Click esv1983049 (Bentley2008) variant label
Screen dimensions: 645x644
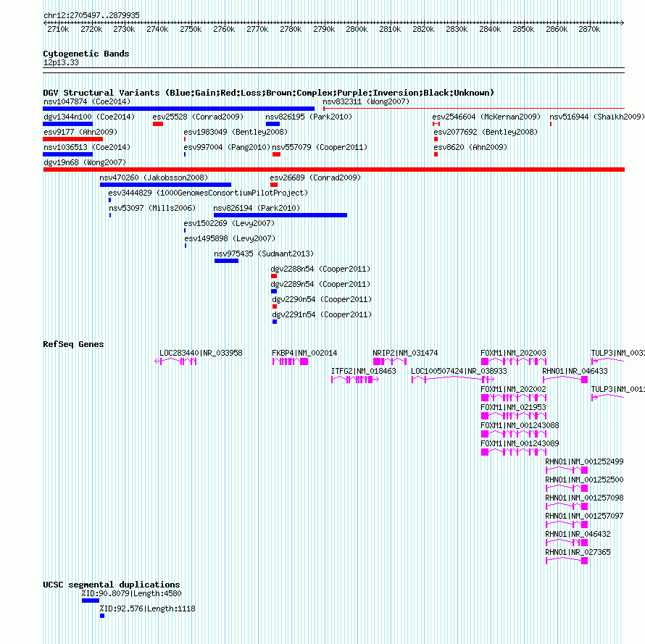[x=236, y=132]
